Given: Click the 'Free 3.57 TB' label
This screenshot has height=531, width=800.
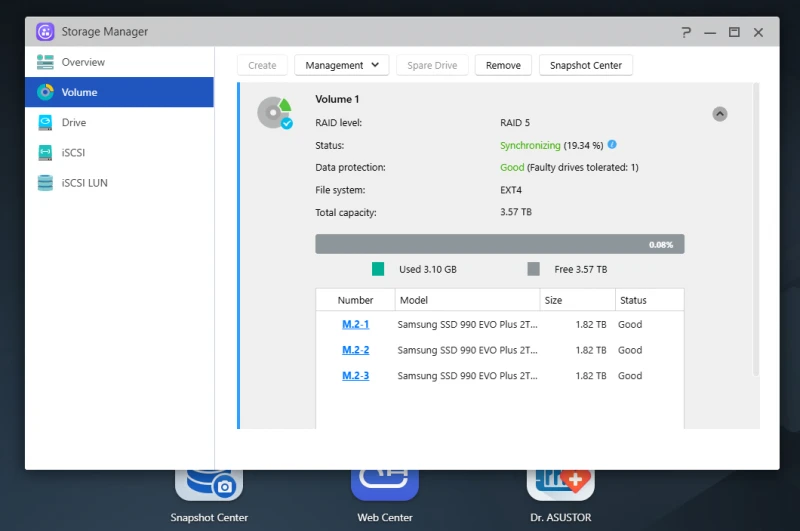Looking at the screenshot, I should pos(581,269).
